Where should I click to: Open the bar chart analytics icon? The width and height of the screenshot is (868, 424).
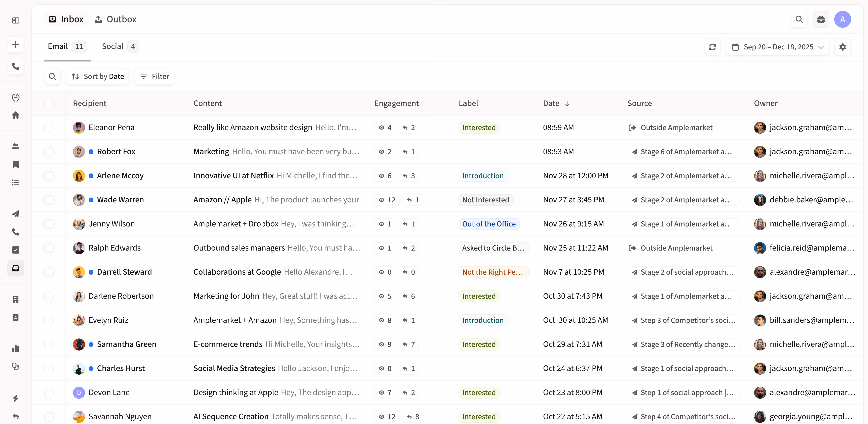pos(16,349)
